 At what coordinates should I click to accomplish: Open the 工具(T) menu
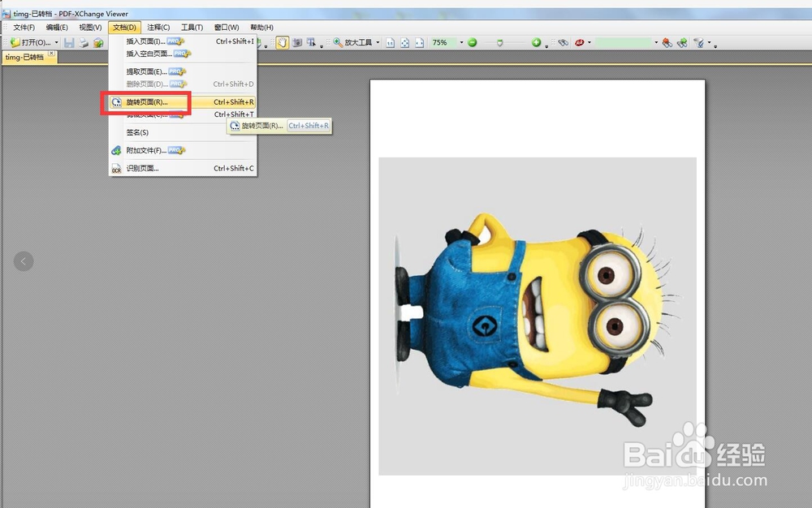[192, 28]
